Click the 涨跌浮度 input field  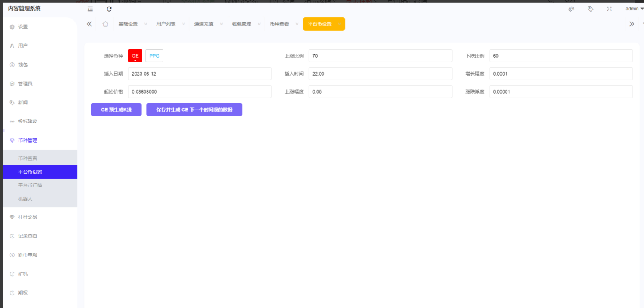561,92
